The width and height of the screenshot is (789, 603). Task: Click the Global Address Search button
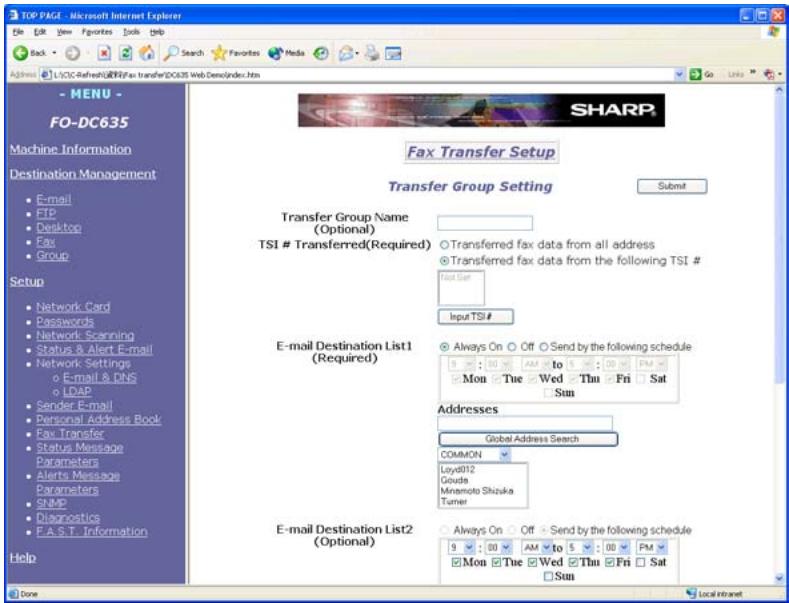coord(528,439)
